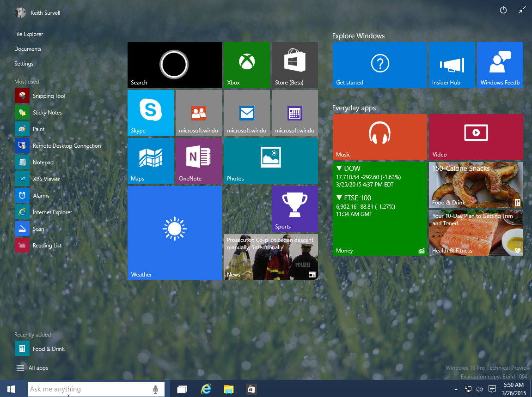Open the Insider Hub tile
The height and width of the screenshot is (397, 532).
452,65
